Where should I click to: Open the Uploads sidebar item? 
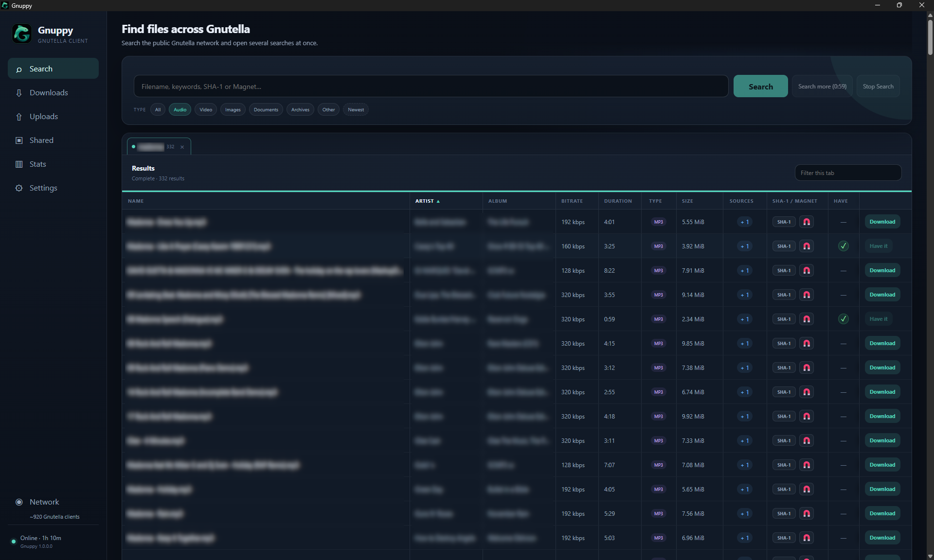[x=53, y=116]
